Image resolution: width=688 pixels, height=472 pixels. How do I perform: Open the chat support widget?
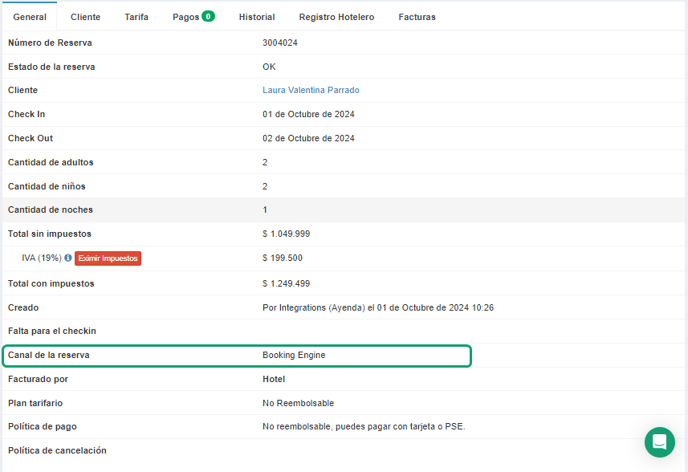(659, 442)
